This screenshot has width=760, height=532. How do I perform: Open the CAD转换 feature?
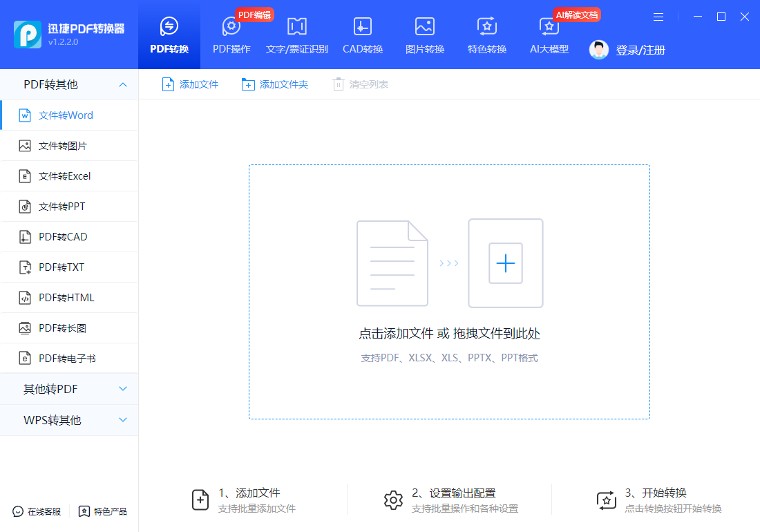point(362,35)
